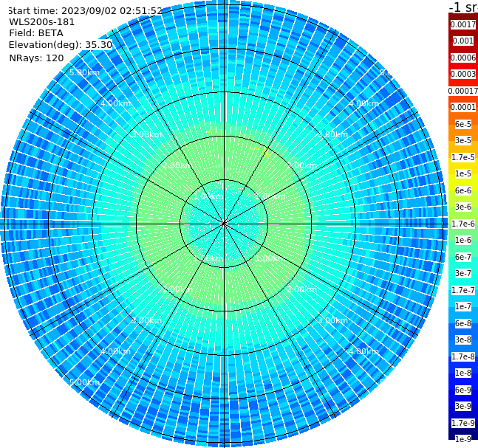
Task: Select the 3e-5 colorbar tick
Action: pos(463,140)
